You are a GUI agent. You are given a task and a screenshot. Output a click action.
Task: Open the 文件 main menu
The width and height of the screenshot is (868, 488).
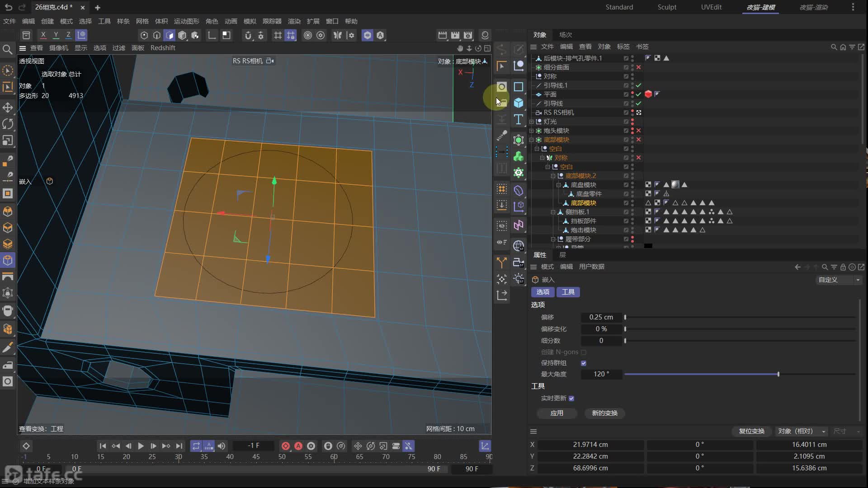click(x=9, y=21)
